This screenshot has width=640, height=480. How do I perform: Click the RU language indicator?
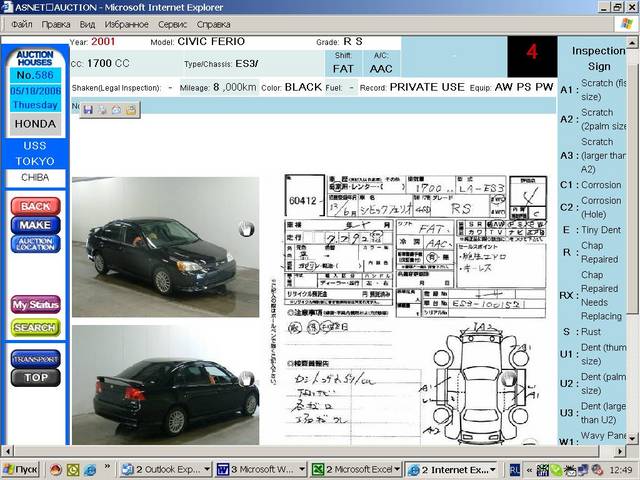pos(515,470)
